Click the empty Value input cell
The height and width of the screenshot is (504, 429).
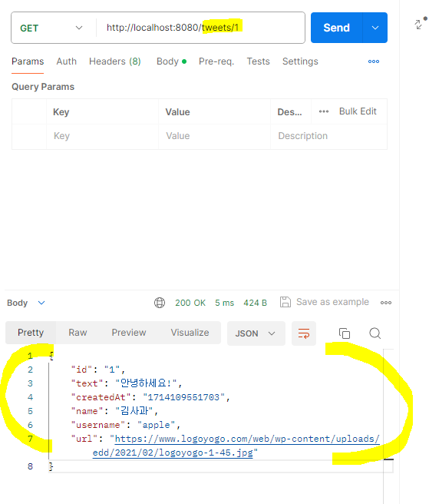(x=214, y=136)
